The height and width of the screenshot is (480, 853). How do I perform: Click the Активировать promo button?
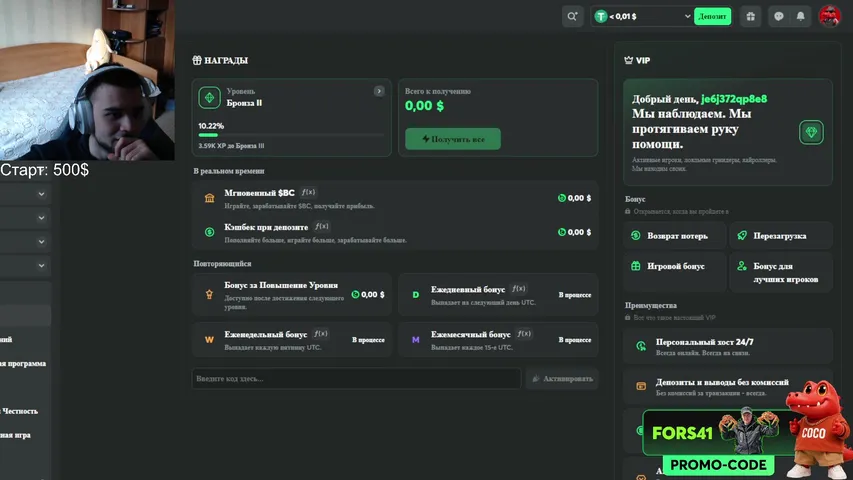click(x=562, y=379)
